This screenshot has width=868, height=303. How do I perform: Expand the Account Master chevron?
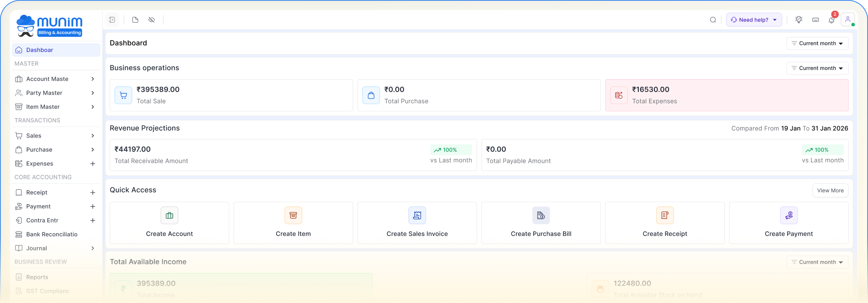(93, 79)
